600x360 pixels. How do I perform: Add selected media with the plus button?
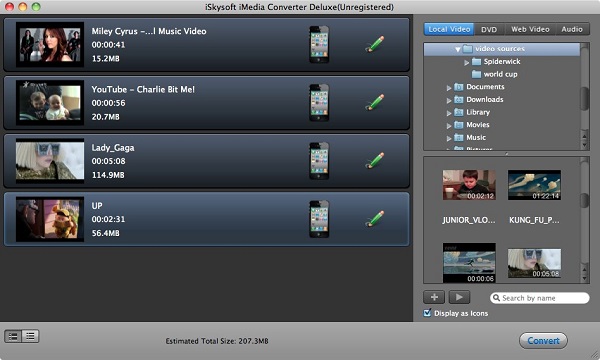tap(434, 297)
